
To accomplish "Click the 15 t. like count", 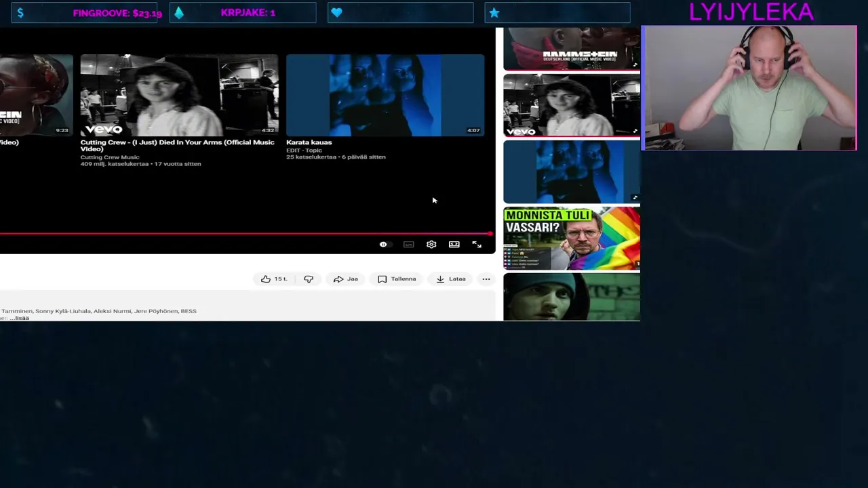I will (x=281, y=279).
